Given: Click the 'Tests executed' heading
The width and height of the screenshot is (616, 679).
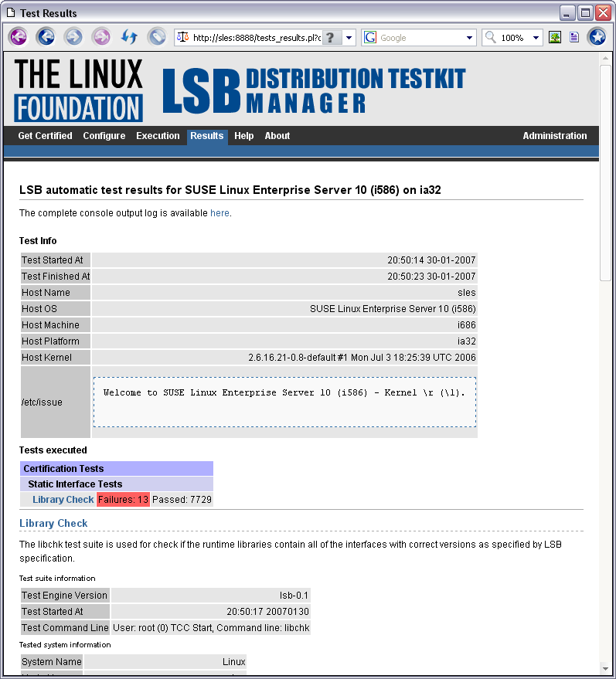Looking at the screenshot, I should pyautogui.click(x=53, y=450).
